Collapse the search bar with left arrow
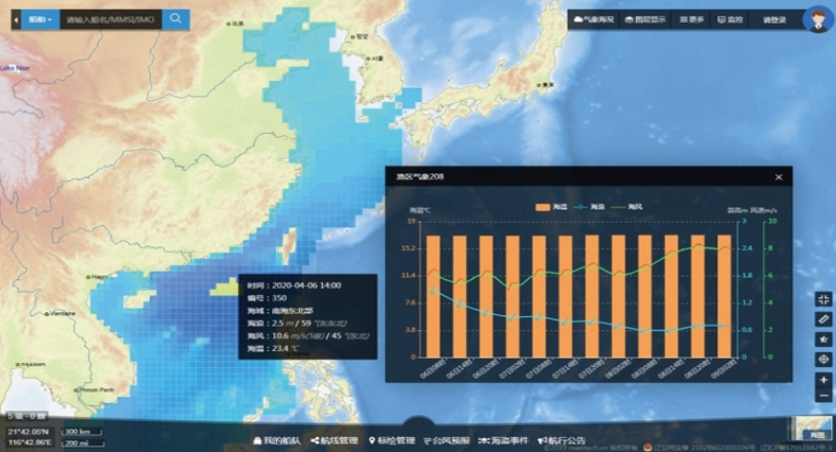 pos(15,19)
